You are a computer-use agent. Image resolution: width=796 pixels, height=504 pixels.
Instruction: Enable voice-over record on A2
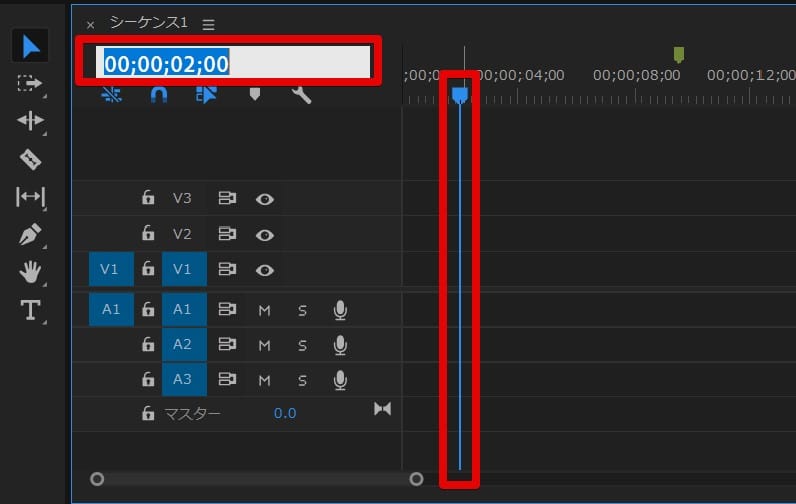pyautogui.click(x=340, y=345)
